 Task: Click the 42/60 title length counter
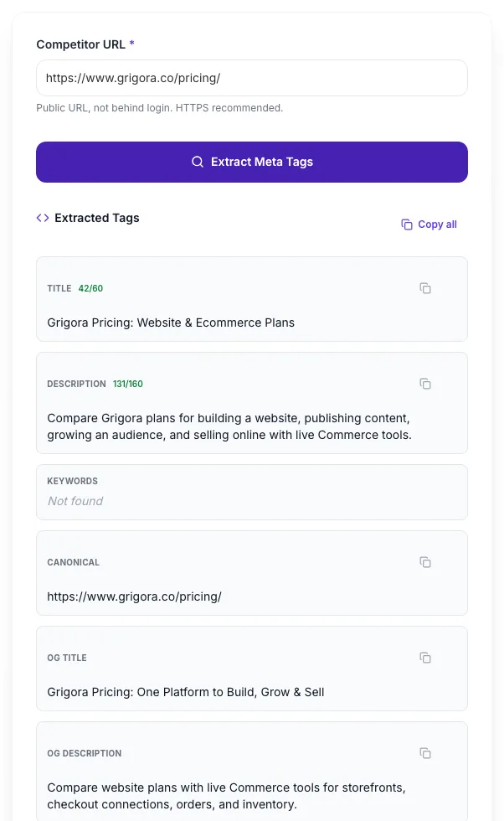click(x=90, y=288)
